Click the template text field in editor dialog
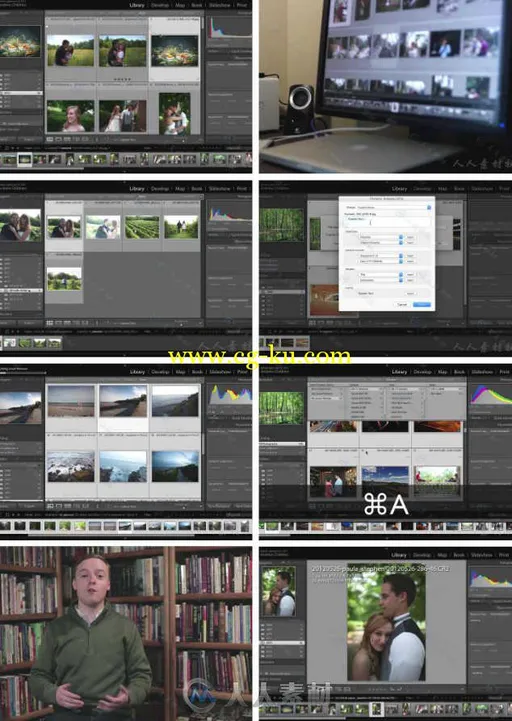Screen dimensions: 512x721 pyautogui.click(x=387, y=222)
